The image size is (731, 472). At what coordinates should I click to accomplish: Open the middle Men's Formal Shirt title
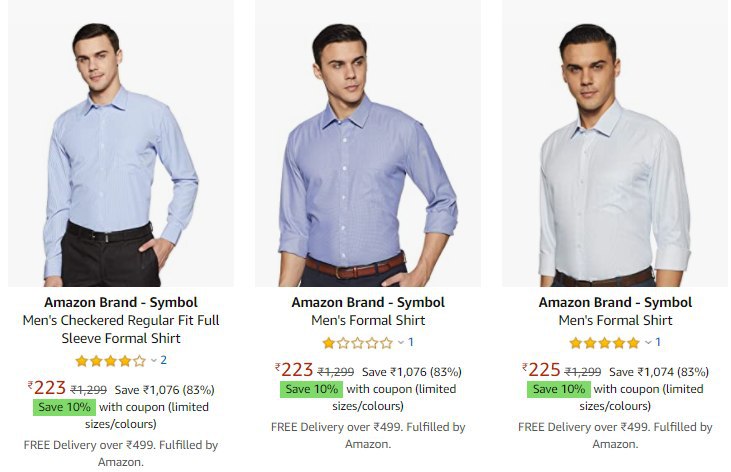tap(367, 321)
